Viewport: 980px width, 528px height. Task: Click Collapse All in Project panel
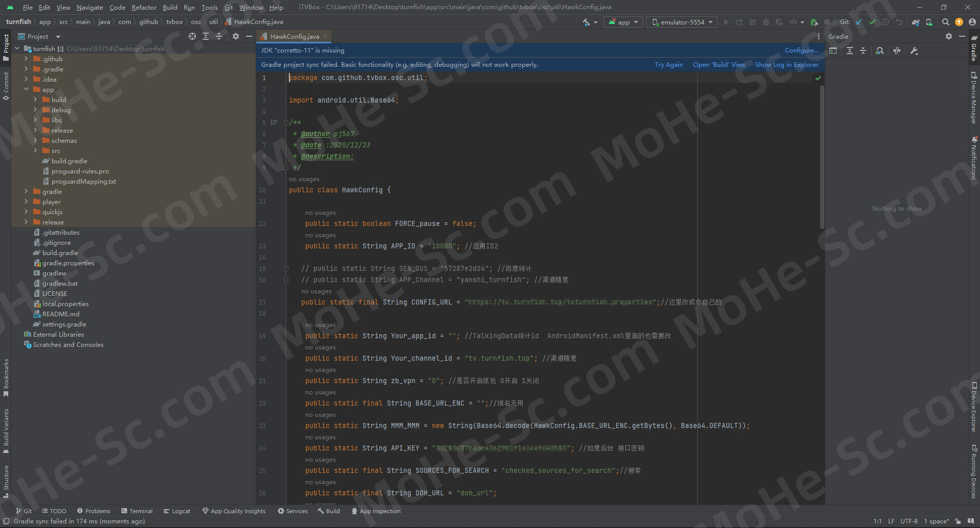pyautogui.click(x=219, y=36)
